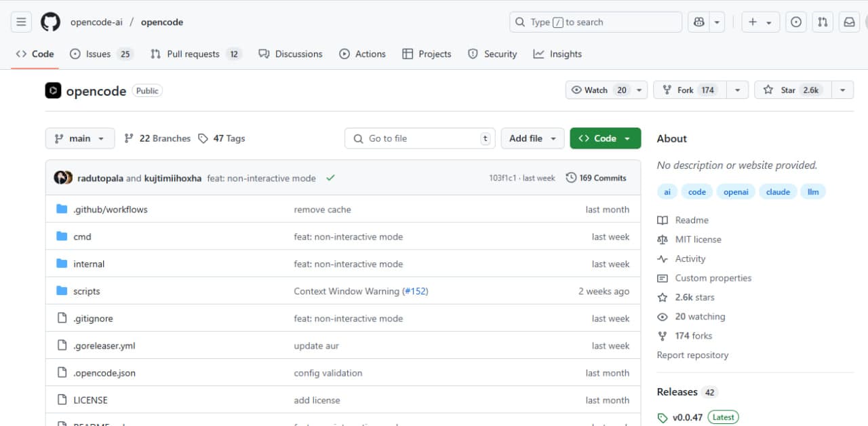Open the 'config validation' commit message
The image size is (868, 426).
(328, 372)
